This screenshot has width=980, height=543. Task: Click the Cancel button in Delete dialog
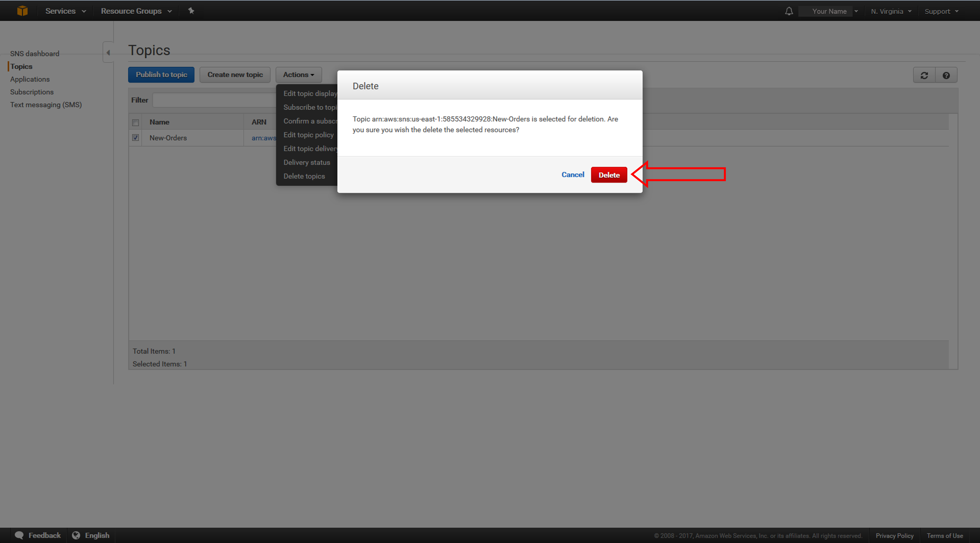(x=573, y=175)
